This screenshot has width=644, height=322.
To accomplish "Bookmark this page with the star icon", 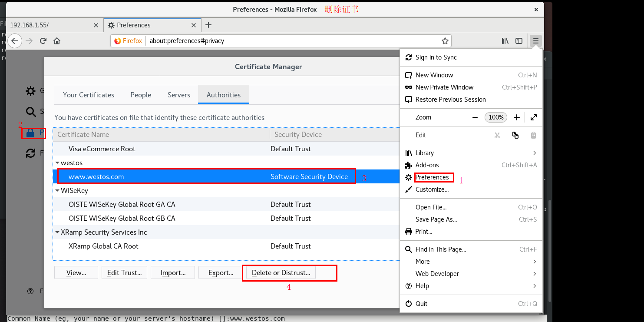I will pyautogui.click(x=445, y=41).
